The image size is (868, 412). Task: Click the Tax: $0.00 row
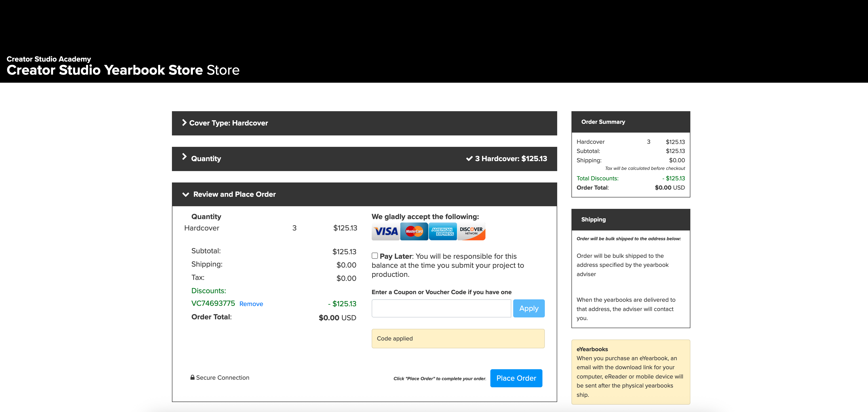[x=274, y=278]
